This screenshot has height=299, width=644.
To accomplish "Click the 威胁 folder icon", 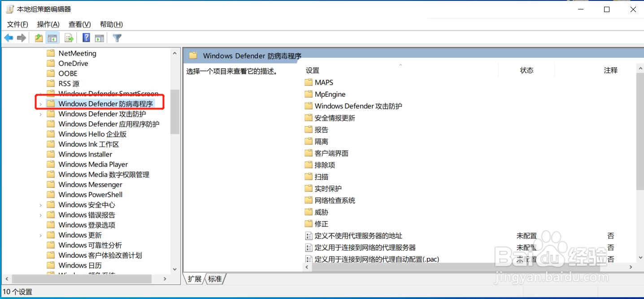I will [309, 212].
